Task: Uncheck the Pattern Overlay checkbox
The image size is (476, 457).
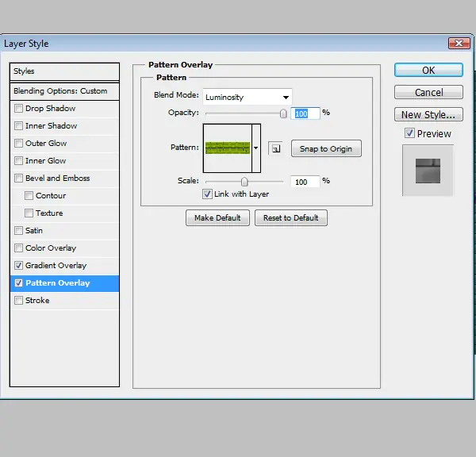Action: 18,282
